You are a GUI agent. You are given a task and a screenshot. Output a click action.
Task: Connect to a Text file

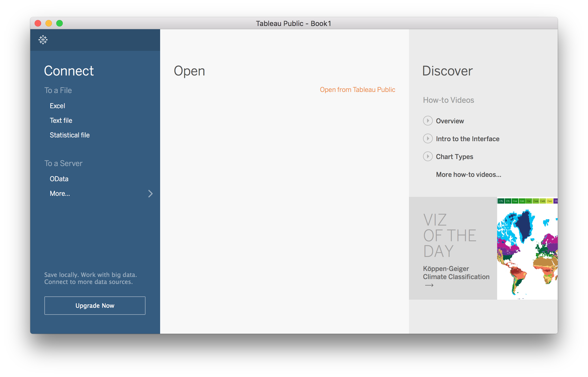pos(61,120)
